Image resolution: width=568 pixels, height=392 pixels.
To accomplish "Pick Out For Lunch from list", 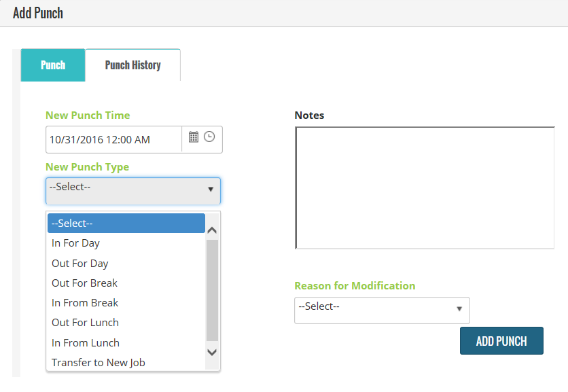I will tap(86, 323).
